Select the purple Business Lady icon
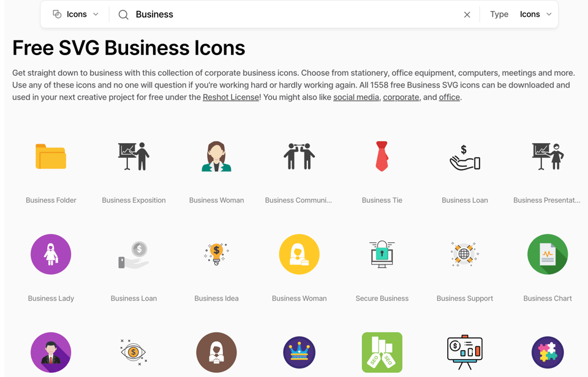Image resolution: width=588 pixels, height=377 pixels. coord(51,254)
